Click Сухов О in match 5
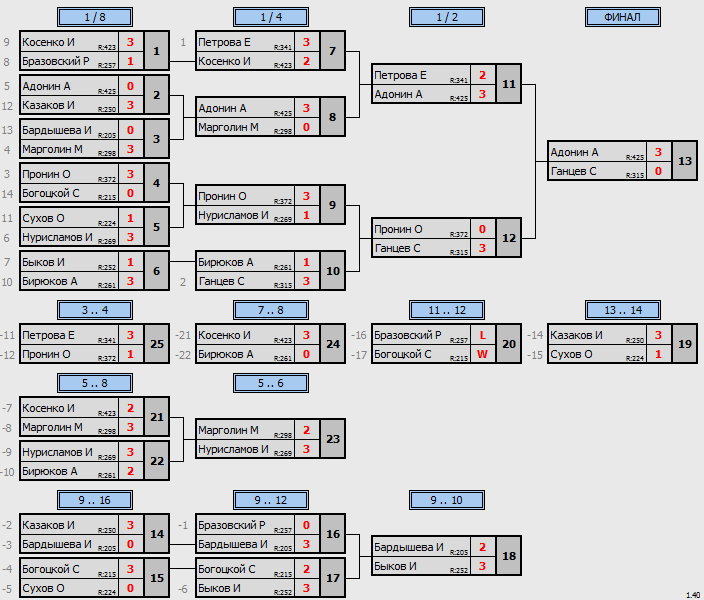Screen dimensions: 704x600 point(43,218)
